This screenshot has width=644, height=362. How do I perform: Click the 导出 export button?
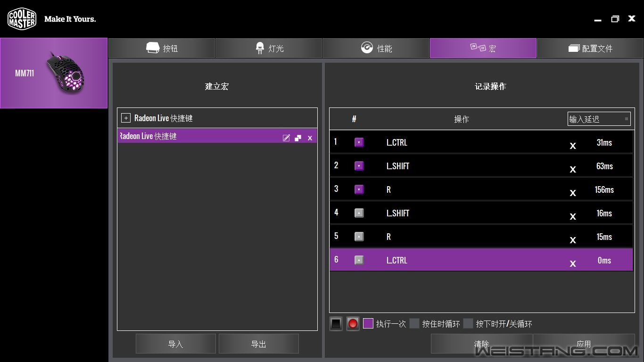pos(258,344)
